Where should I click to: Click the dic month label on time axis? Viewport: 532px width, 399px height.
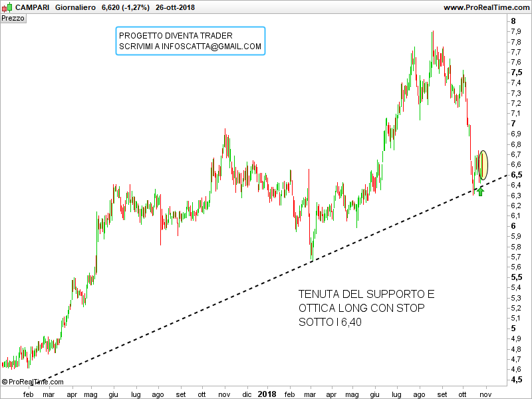247,394
